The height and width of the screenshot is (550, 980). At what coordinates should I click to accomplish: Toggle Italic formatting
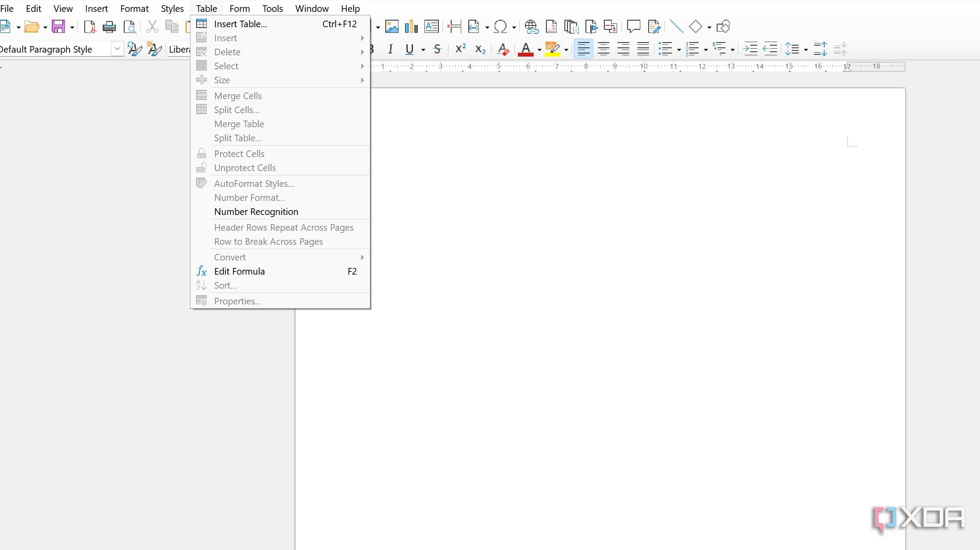point(390,49)
